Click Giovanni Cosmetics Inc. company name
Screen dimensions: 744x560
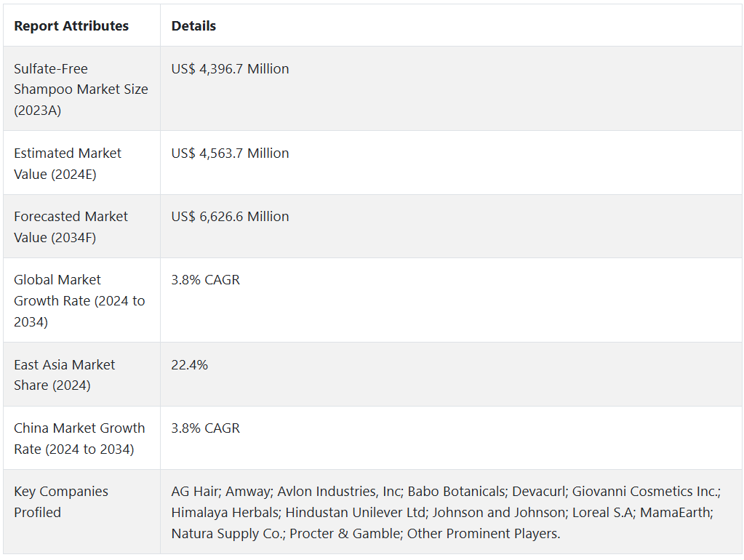coord(644,492)
